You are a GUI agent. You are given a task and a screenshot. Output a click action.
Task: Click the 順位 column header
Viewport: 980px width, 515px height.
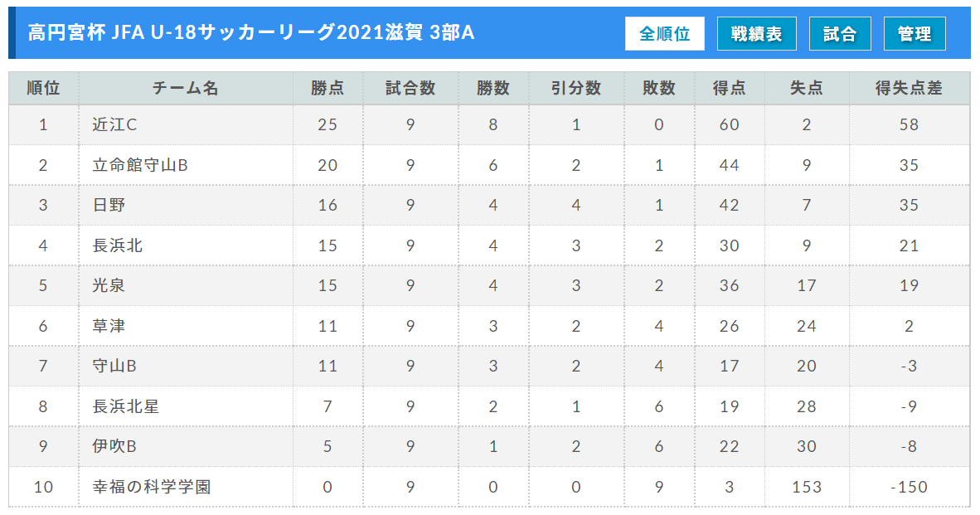coord(43,87)
